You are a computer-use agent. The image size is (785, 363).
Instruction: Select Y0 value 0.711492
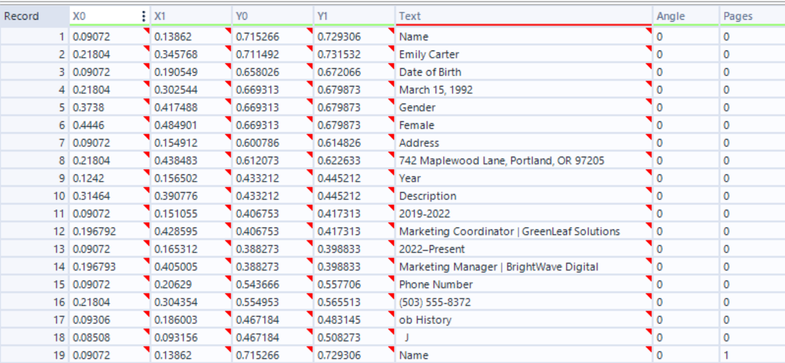click(x=272, y=54)
